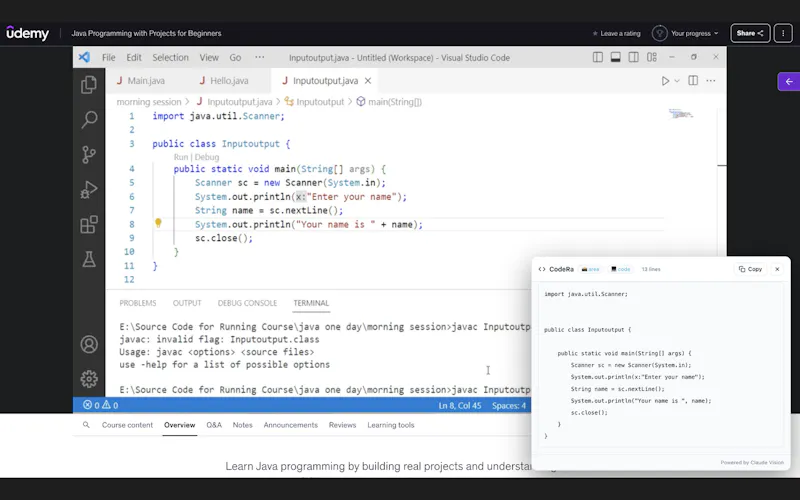Open the Learning tools tab

coord(391,425)
